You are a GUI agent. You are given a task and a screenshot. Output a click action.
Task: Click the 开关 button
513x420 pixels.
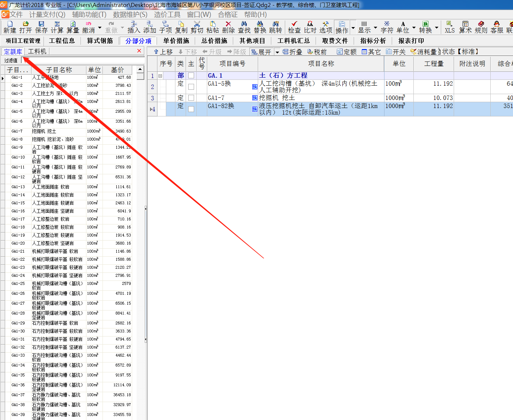pyautogui.click(x=395, y=52)
